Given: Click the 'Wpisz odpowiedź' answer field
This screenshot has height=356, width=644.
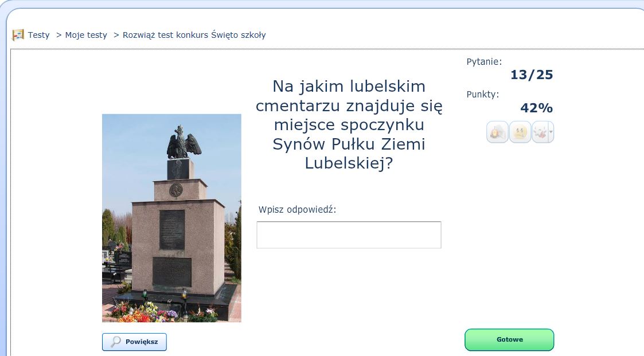Looking at the screenshot, I should coord(349,235).
